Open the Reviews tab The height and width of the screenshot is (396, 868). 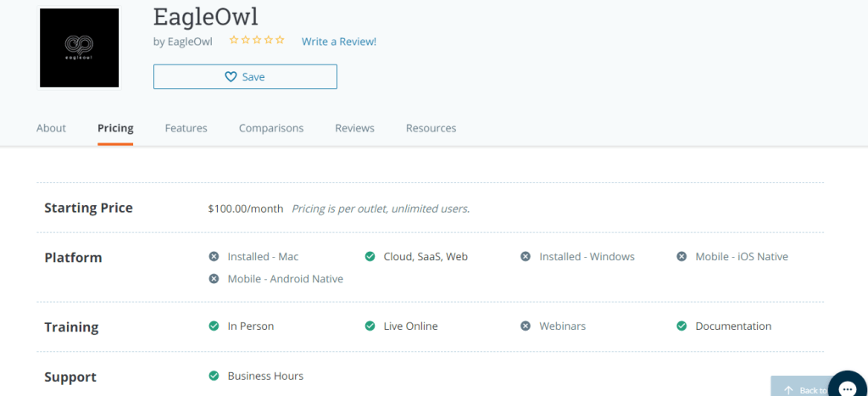(355, 128)
